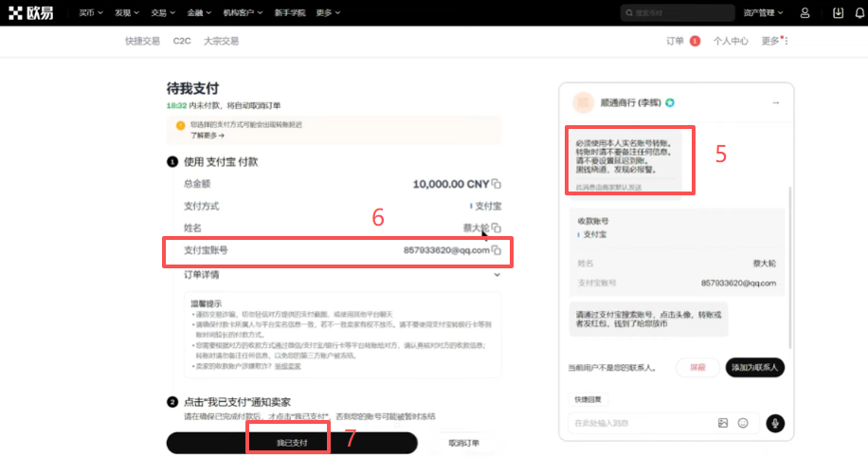868x457 pixels.
Task: Open the 机构客户 dropdown menu
Action: click(x=243, y=12)
